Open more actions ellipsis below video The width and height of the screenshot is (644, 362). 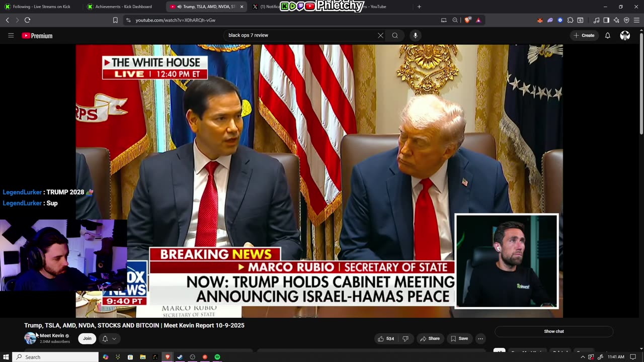pos(480,338)
